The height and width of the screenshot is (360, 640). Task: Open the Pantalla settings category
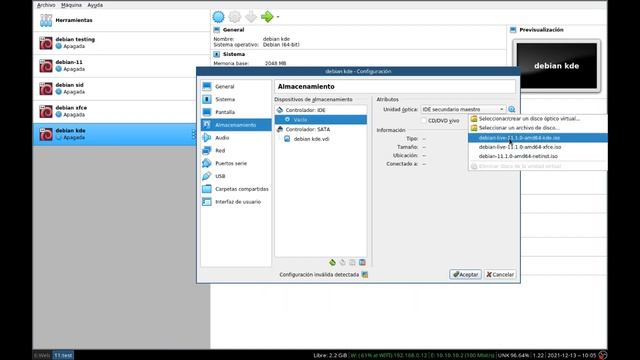[x=236, y=112]
